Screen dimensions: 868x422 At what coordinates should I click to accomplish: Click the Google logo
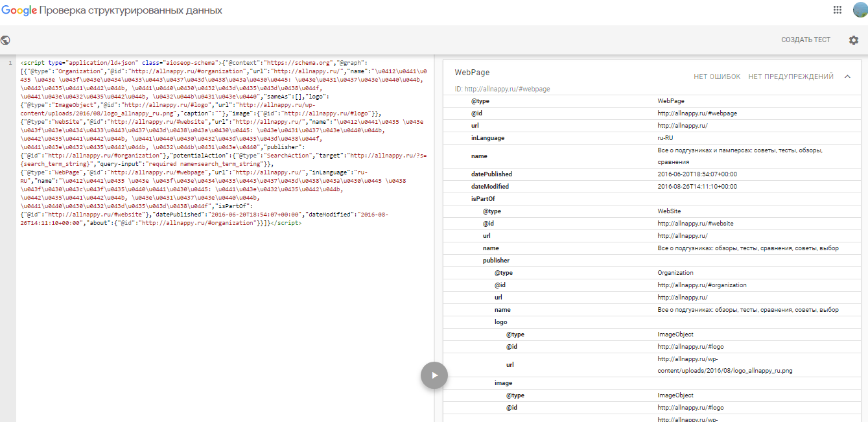pyautogui.click(x=19, y=10)
